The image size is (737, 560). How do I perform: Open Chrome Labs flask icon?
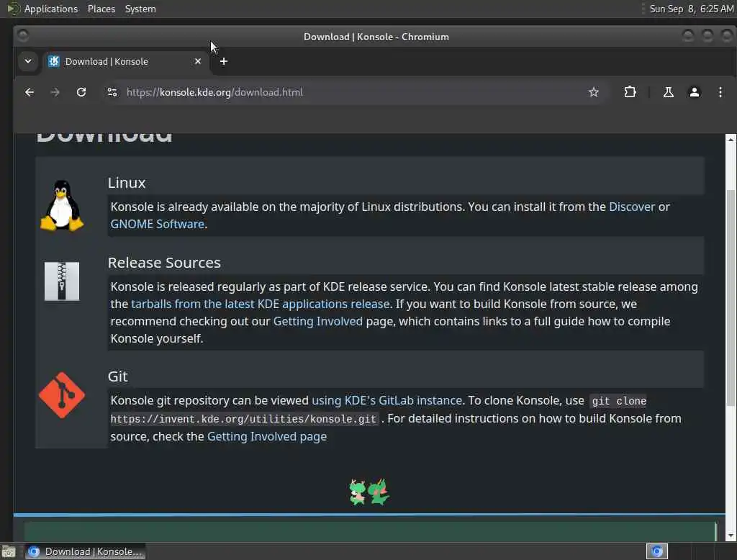pos(668,92)
